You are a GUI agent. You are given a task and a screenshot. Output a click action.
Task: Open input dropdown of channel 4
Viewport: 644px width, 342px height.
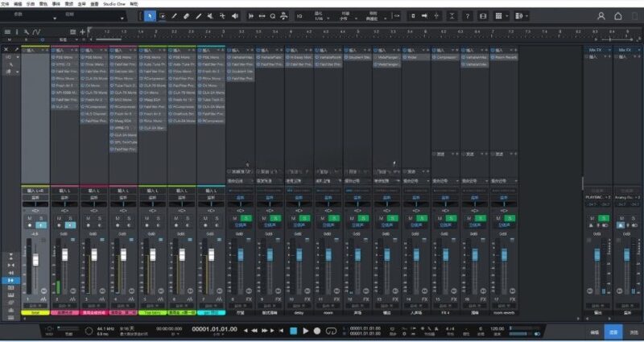coord(123,191)
